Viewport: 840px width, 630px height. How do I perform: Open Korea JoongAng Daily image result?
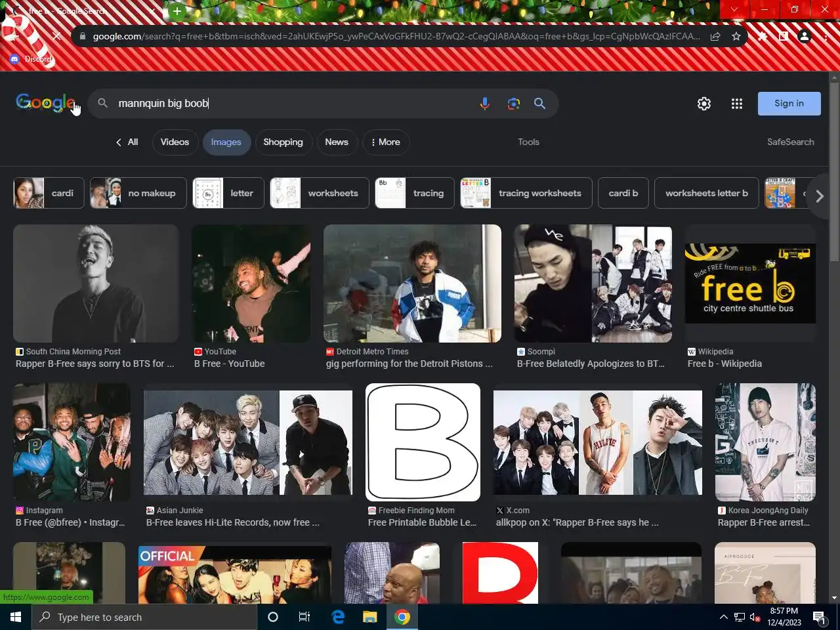click(x=765, y=442)
